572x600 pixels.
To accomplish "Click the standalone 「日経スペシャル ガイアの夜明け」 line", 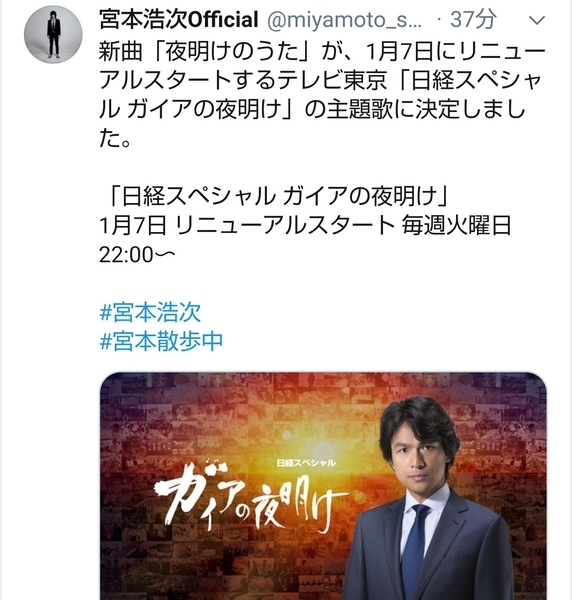I will (277, 196).
